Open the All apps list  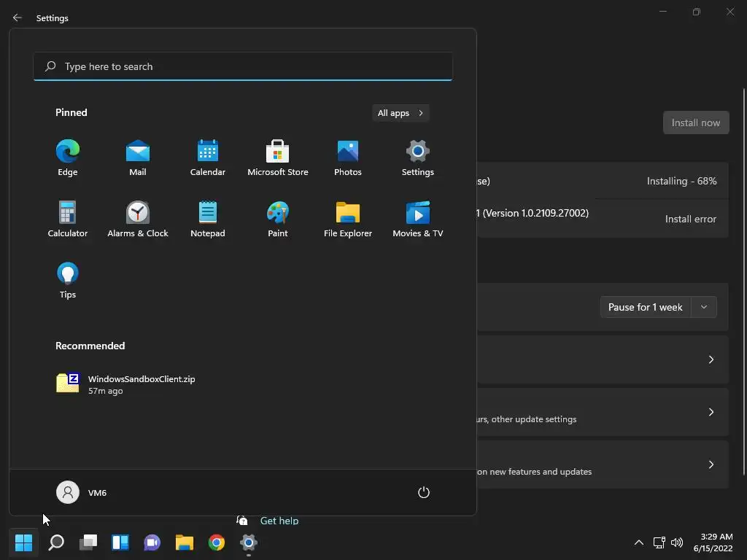(x=400, y=113)
